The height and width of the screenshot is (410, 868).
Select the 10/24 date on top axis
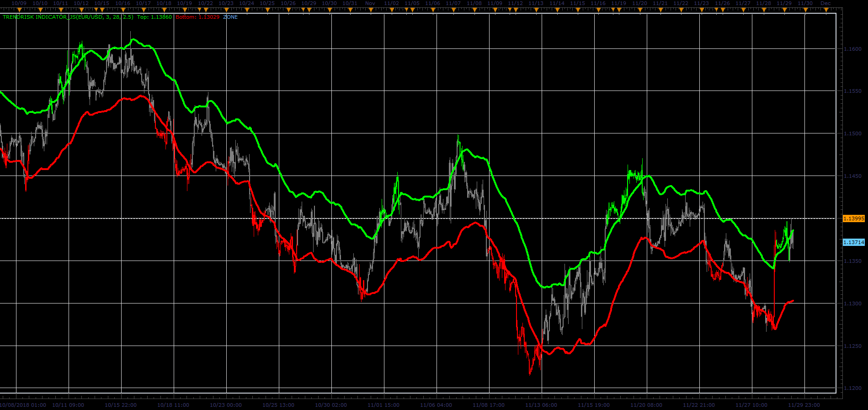[x=246, y=3]
